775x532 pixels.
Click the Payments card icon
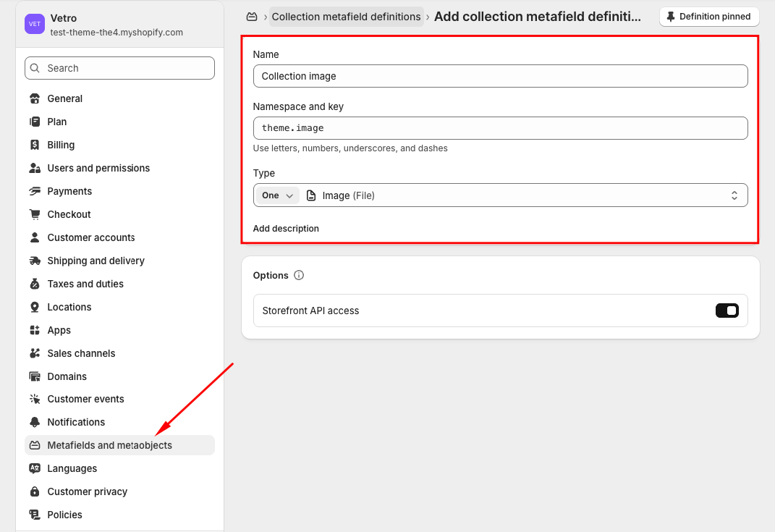point(35,191)
